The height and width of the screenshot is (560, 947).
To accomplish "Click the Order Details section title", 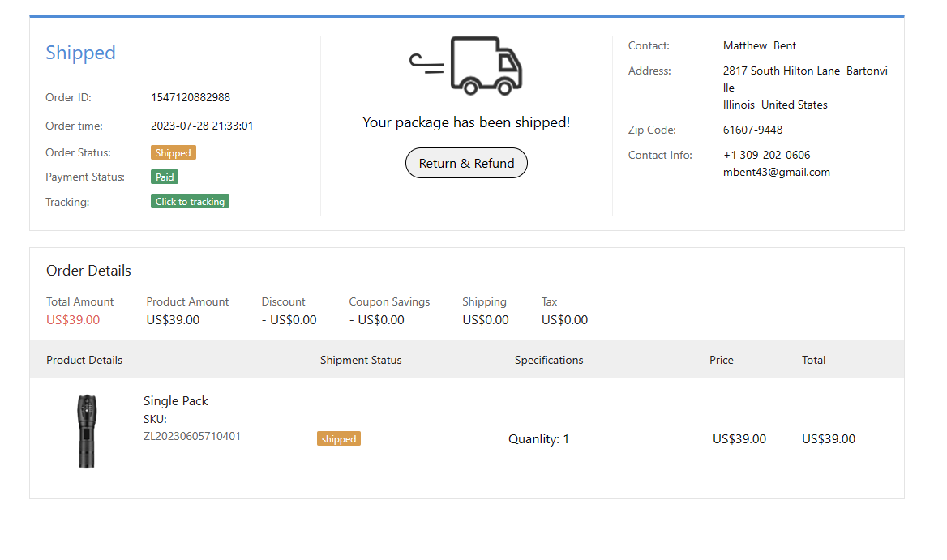I will (x=88, y=271).
